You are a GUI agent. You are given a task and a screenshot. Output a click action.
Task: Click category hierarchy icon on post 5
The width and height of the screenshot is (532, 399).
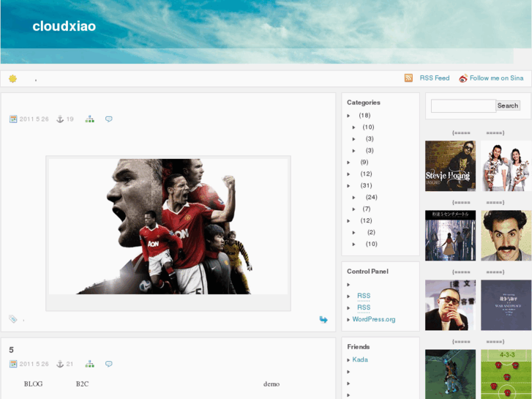pos(89,364)
